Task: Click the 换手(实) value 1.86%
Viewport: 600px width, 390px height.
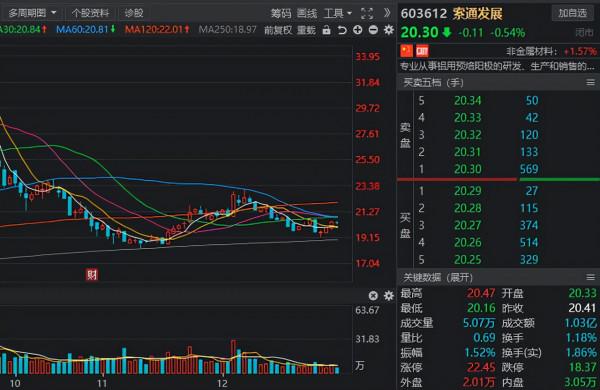Action: (581, 352)
